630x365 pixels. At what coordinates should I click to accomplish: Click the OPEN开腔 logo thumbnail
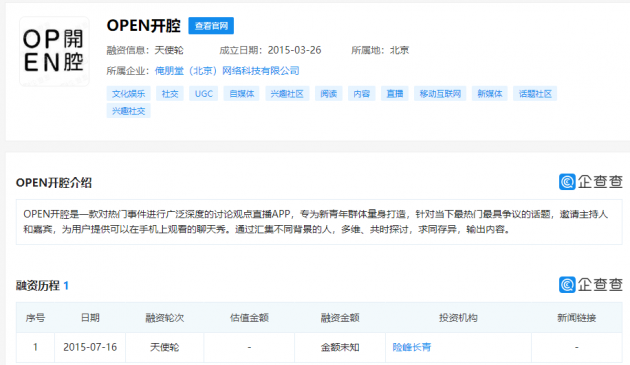coord(54,51)
